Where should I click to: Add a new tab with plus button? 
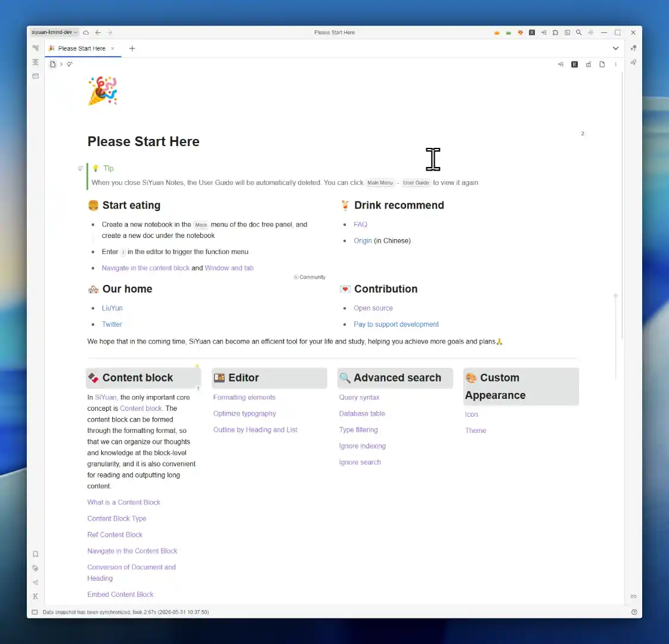pyautogui.click(x=132, y=48)
